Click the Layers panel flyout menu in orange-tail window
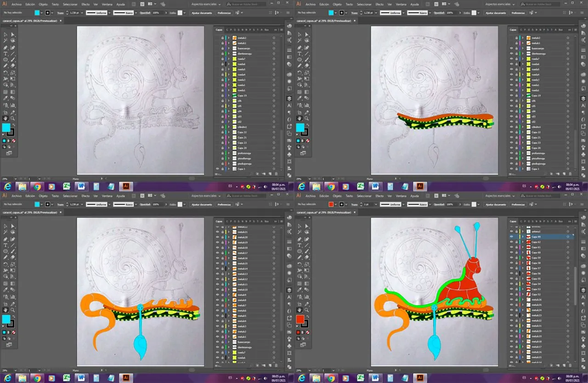 (x=282, y=222)
